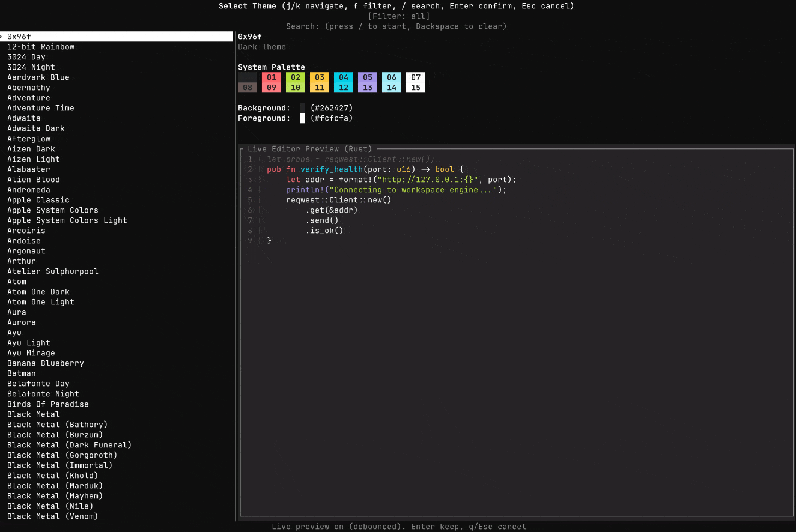
Task: Select the Atom One Light theme
Action: [x=41, y=302]
